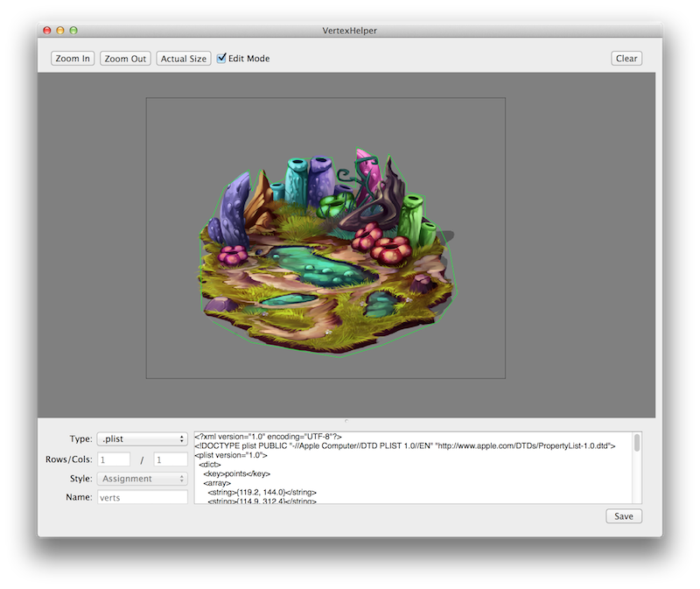Click the output text area scrollbar

(x=637, y=443)
